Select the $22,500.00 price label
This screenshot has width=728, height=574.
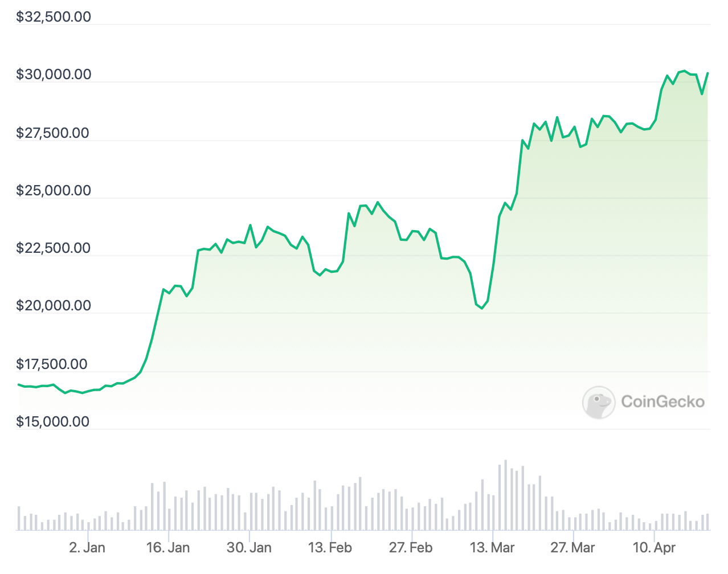click(54, 248)
